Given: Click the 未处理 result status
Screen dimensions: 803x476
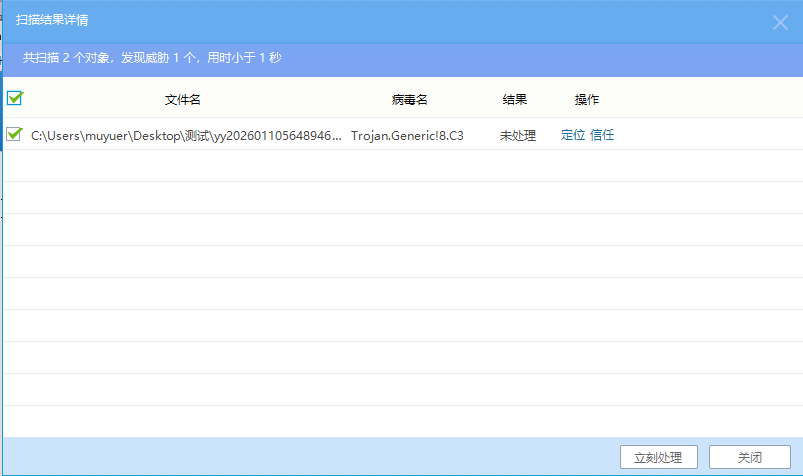Looking at the screenshot, I should coord(518,135).
